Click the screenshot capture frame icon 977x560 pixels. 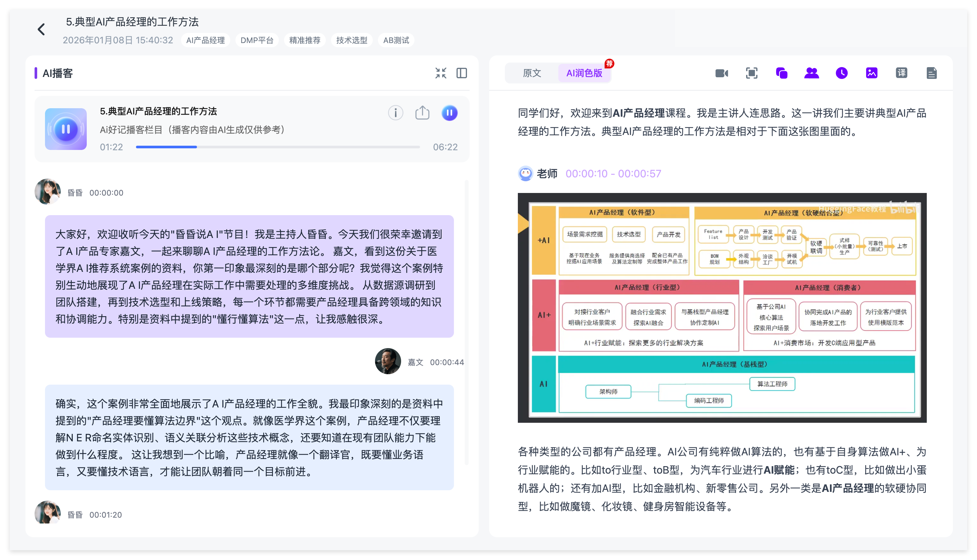751,73
